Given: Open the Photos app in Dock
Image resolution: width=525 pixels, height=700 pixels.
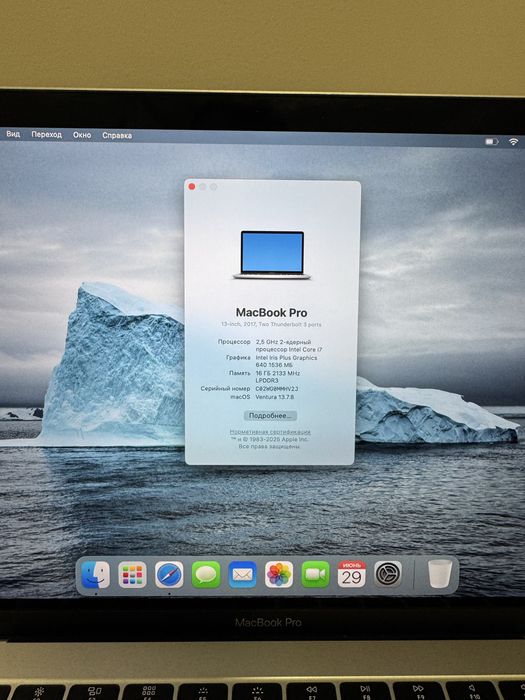Looking at the screenshot, I should pyautogui.click(x=279, y=574).
